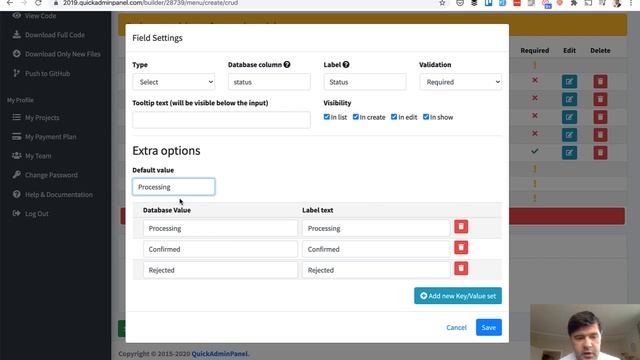Viewport: 640px width, 360px height.
Task: Click Log Out in sidebar
Action: coord(36,214)
